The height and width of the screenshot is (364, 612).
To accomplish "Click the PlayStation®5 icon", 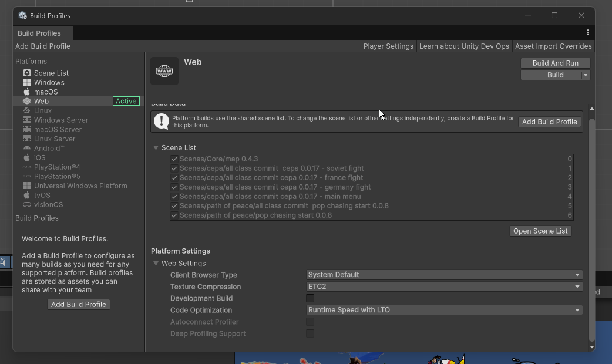I will pos(27,176).
